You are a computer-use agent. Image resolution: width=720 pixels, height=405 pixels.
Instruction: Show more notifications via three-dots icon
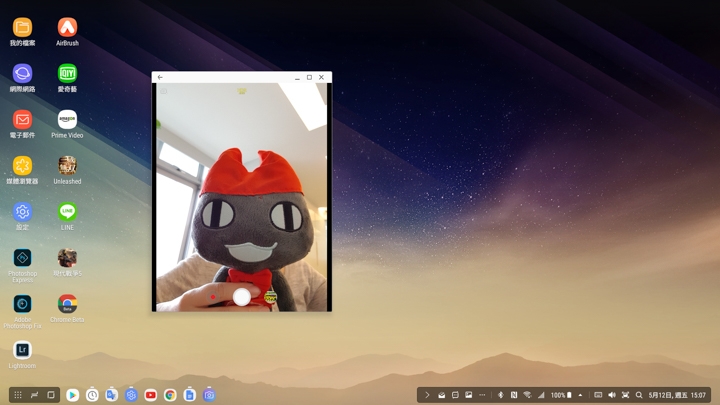click(x=482, y=395)
